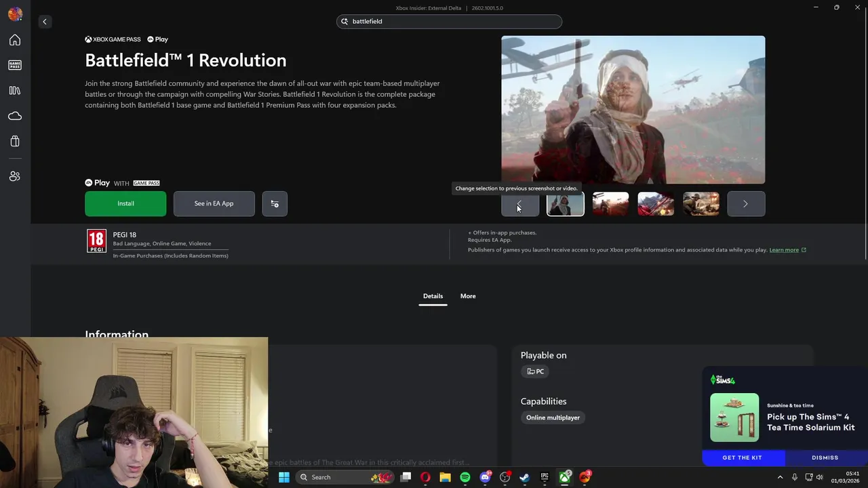This screenshot has height=488, width=868.
Task: Switch to the More tab
Action: coord(468,296)
